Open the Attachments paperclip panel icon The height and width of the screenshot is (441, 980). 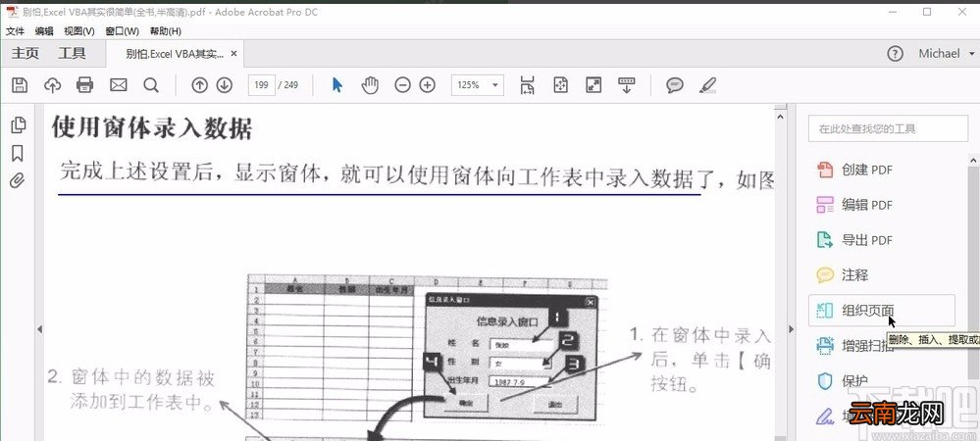(18, 181)
